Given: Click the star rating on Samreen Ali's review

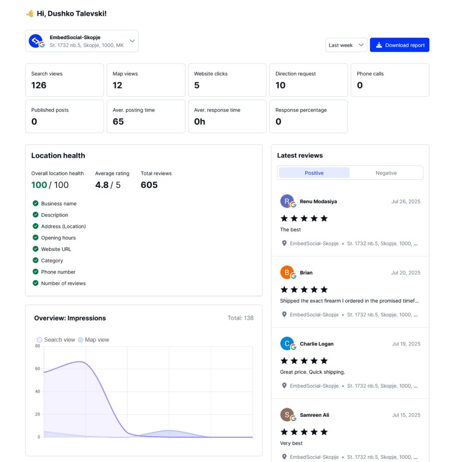Looking at the screenshot, I should pos(304,432).
